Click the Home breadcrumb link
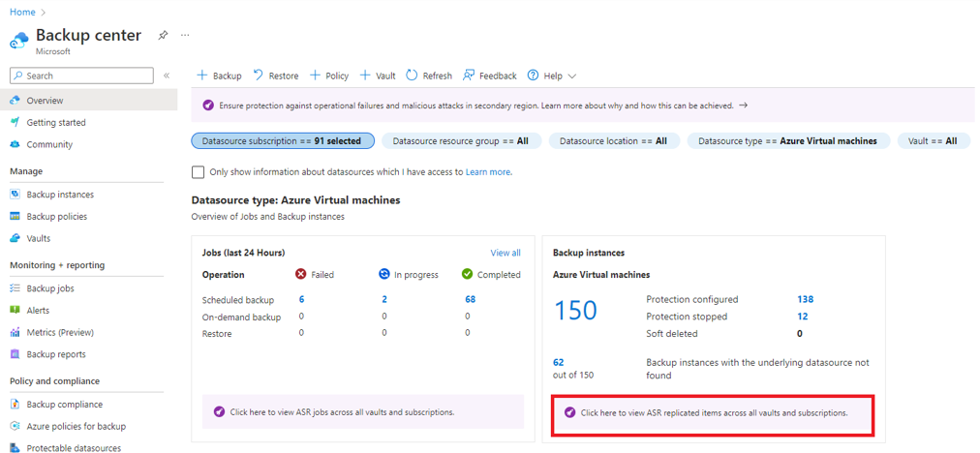 [x=22, y=12]
